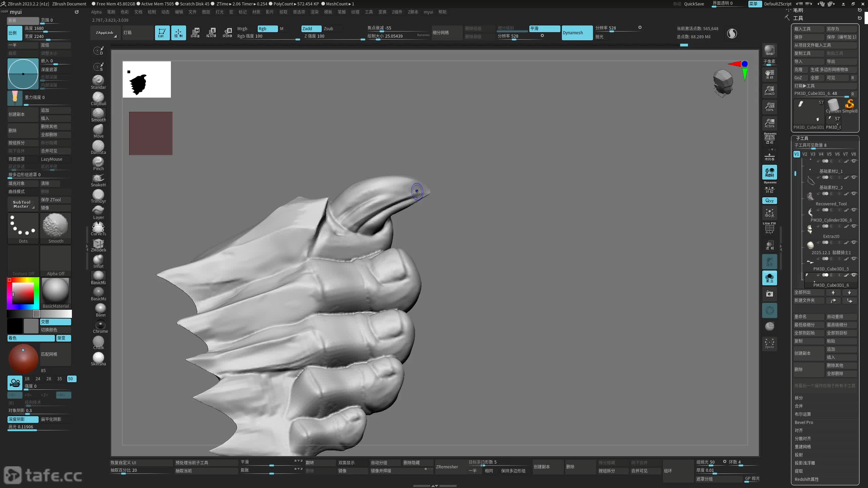This screenshot has width=868, height=488.
Task: Click the main color picker square
Action: pos(23,293)
